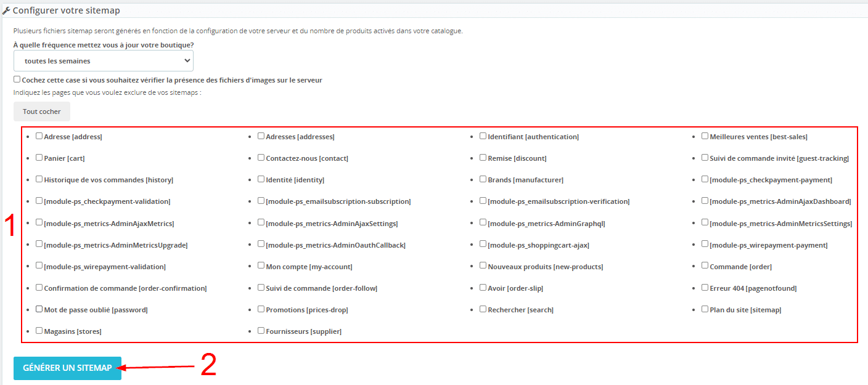Check Erreur 404 [pagenotfound] checkbox
This screenshot has width=868, height=385.
pos(705,288)
